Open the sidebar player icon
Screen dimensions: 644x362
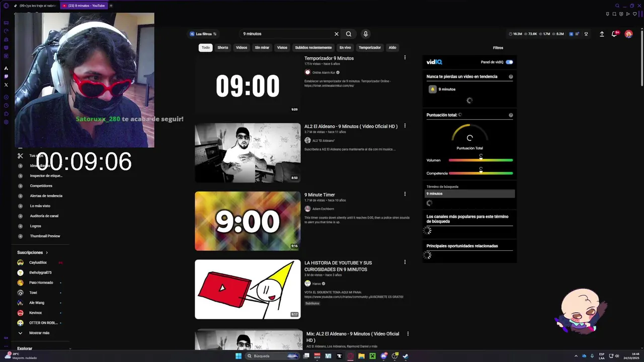[6, 97]
